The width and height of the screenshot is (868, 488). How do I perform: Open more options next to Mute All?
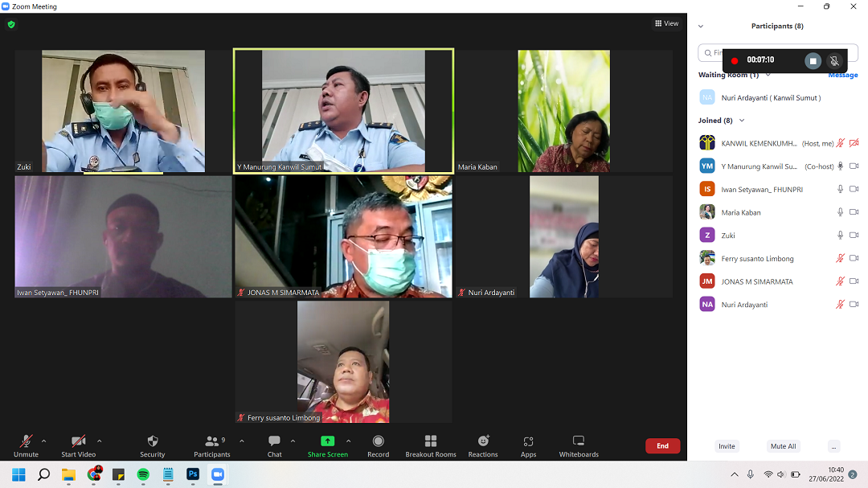click(834, 446)
